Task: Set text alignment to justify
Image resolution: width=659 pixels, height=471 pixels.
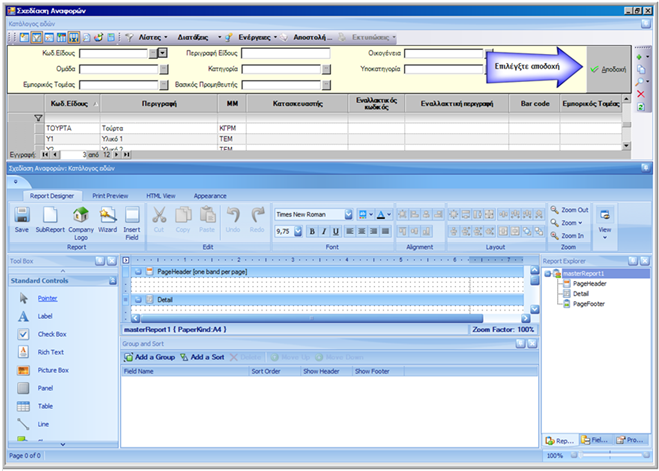Action: [x=385, y=231]
